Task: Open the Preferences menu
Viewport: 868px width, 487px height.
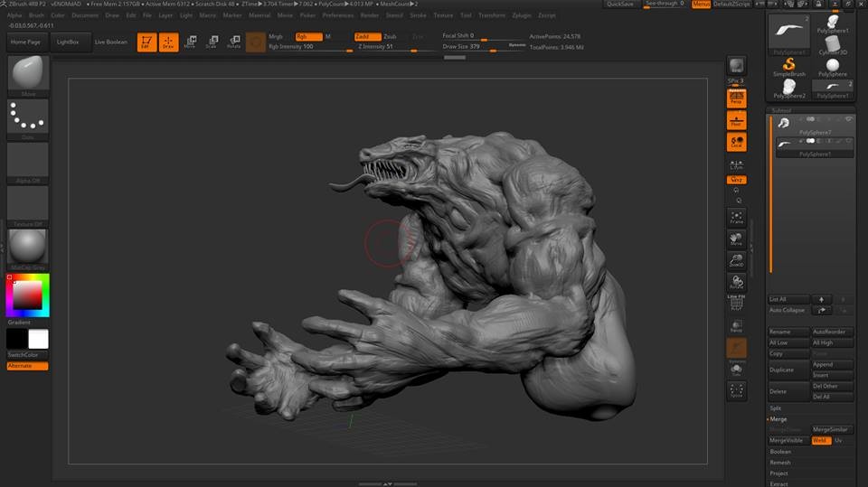Action: [x=338, y=15]
